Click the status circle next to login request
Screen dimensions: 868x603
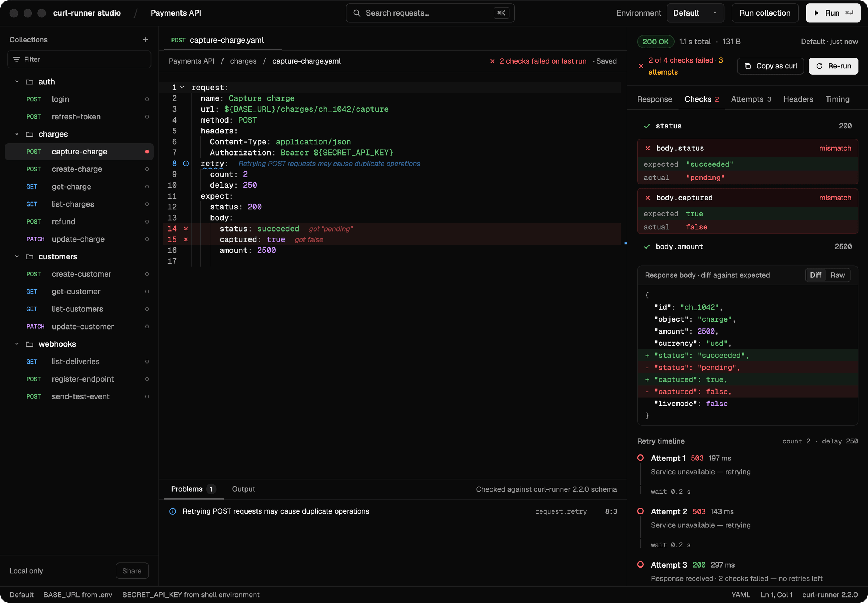(147, 99)
